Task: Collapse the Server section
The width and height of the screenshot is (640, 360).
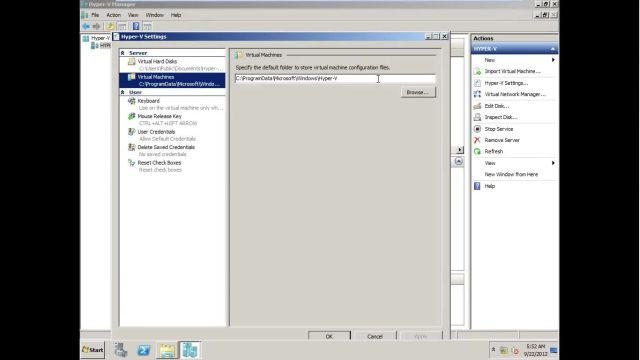Action: (x=122, y=53)
